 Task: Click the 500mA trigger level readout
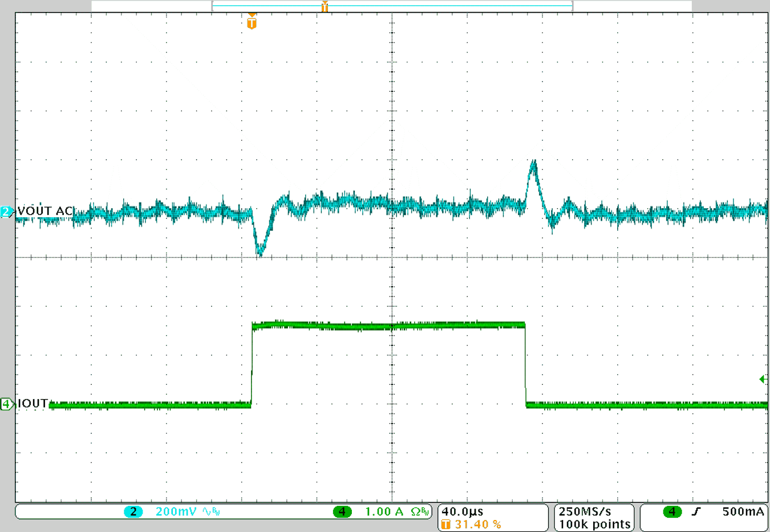(x=743, y=511)
